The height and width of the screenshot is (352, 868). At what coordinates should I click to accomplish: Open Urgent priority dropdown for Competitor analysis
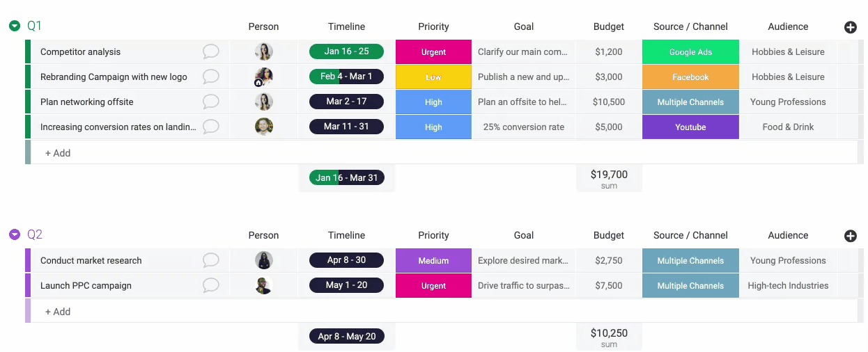433,51
